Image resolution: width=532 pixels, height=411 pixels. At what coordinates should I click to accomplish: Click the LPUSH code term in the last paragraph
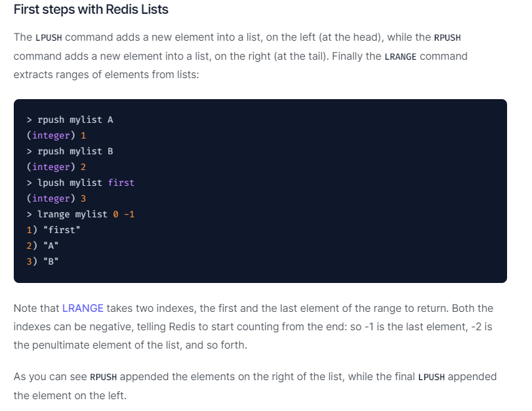coord(431,377)
